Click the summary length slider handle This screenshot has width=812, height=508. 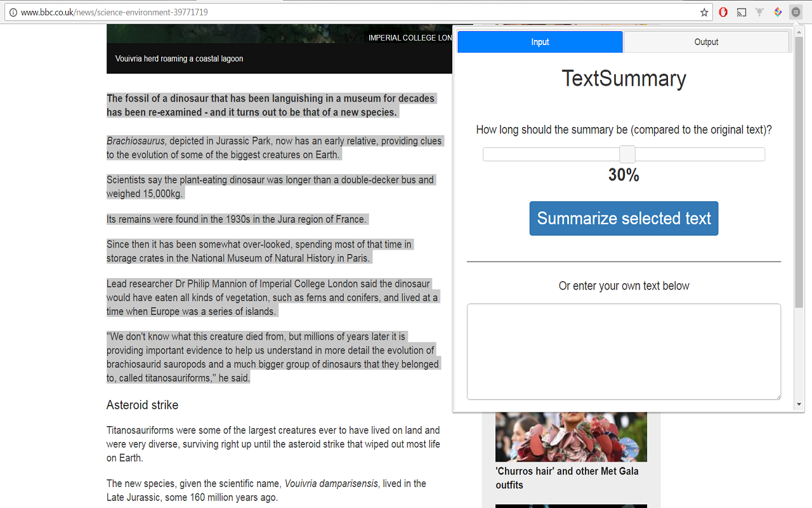[627, 154]
